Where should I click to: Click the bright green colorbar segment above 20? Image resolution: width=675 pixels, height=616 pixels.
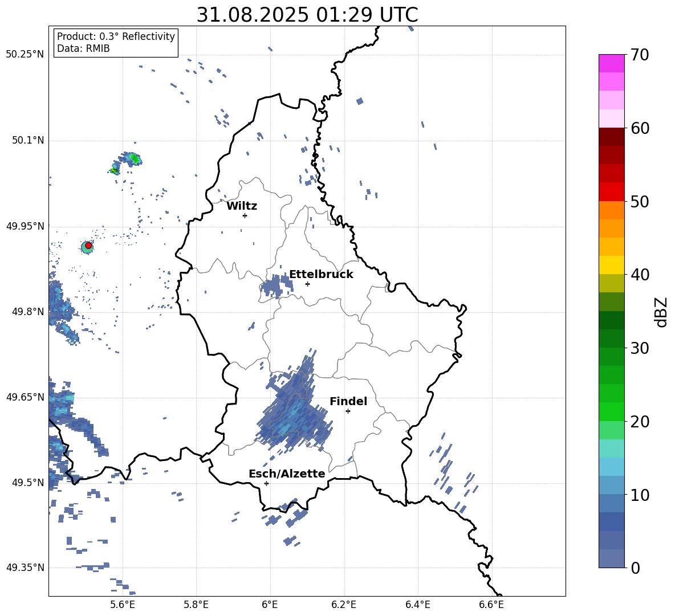(x=611, y=411)
